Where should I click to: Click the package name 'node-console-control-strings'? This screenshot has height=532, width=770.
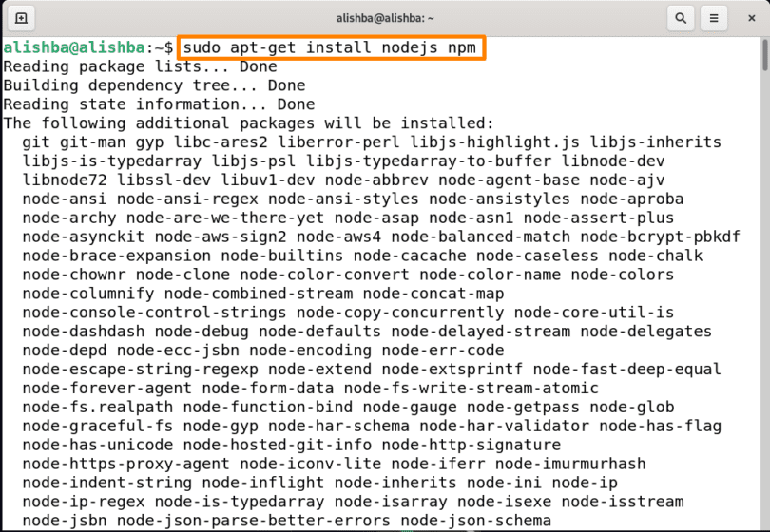pos(154,313)
